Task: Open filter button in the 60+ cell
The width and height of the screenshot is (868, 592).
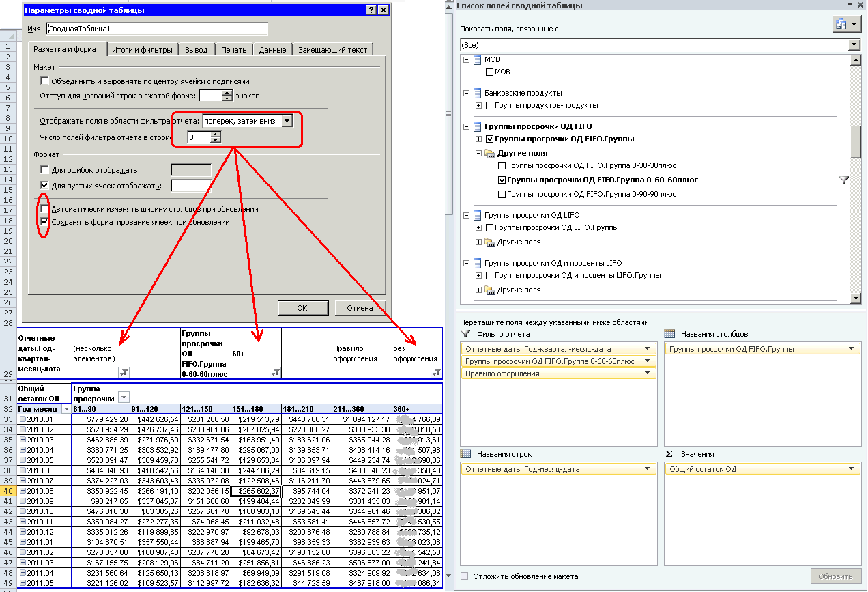Action: point(276,372)
